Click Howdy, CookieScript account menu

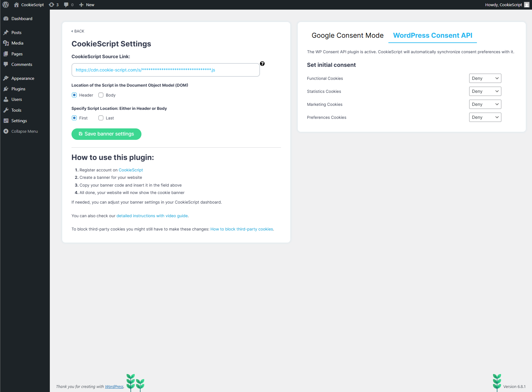click(x=507, y=5)
